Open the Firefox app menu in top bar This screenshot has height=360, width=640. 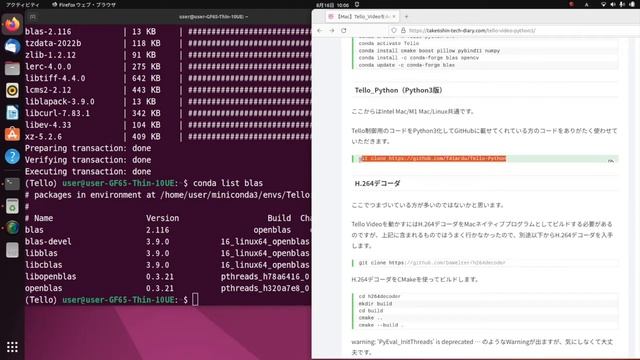point(84,5)
